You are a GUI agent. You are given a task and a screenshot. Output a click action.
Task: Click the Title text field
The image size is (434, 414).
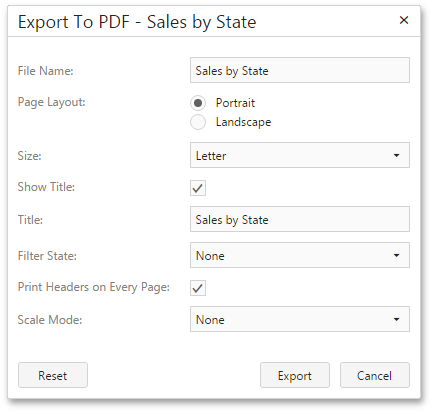click(x=300, y=219)
